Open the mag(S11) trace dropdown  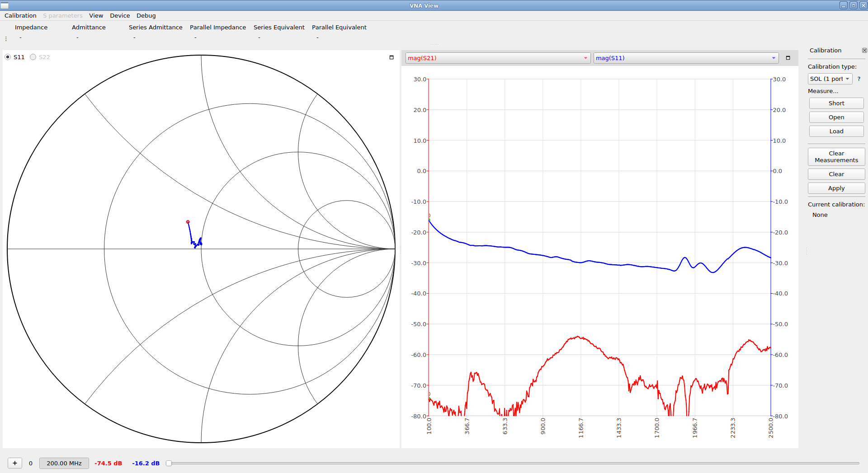pyautogui.click(x=686, y=58)
